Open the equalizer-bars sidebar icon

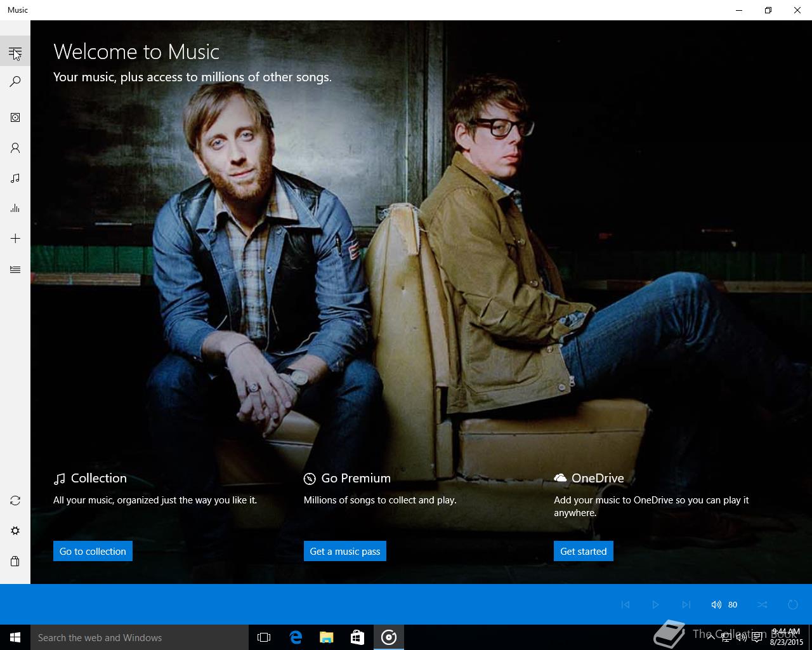coord(15,208)
